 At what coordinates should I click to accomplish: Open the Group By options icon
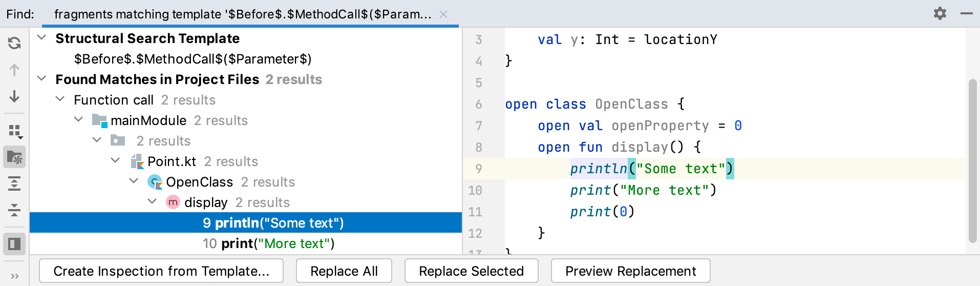(15, 132)
